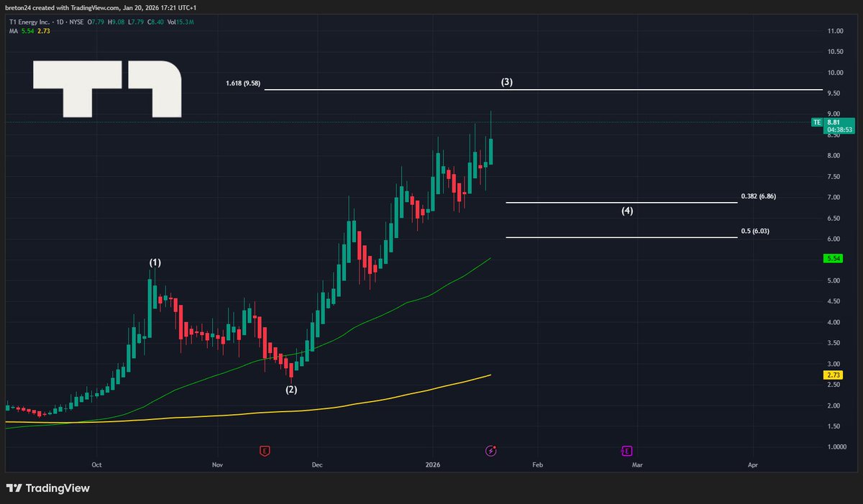Viewport: 863px width, 504px height.
Task: Click the purple upcoming earnings E marker
Action: [x=626, y=451]
